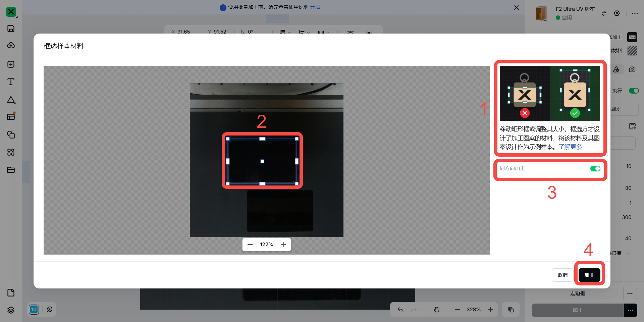Viewport: 644px width, 322px height.
Task: Click the device switch arrows icon
Action: click(x=604, y=13)
